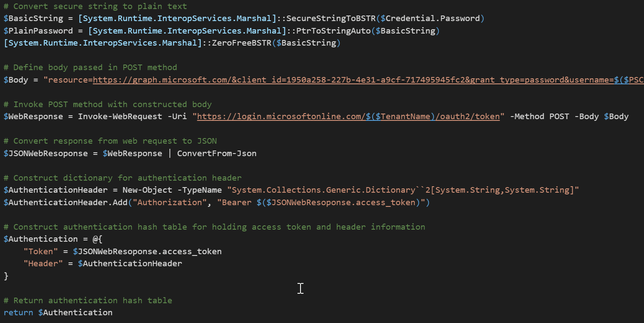Click the -Method POST parameter
This screenshot has width=644, height=323.
tap(540, 116)
